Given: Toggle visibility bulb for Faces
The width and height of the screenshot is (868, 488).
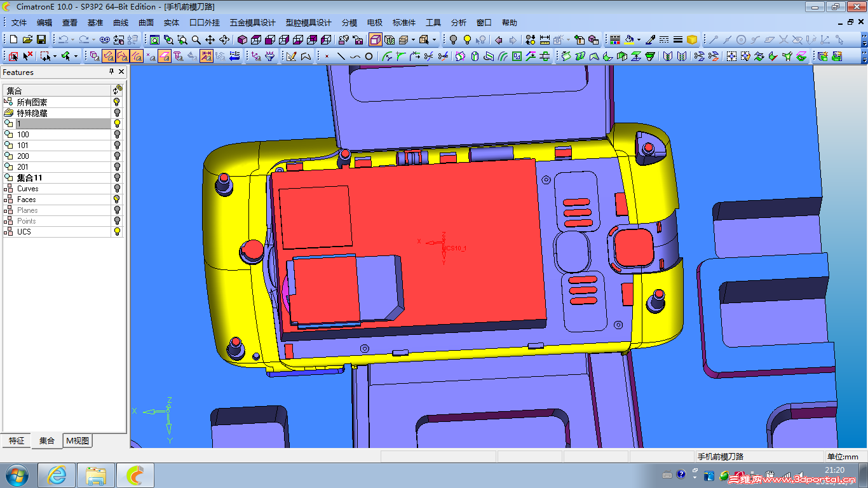Looking at the screenshot, I should (117, 199).
